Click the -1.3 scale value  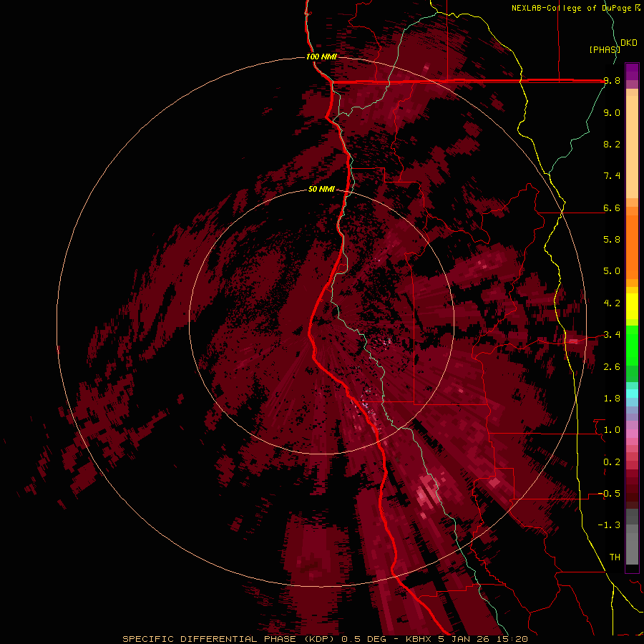tap(609, 525)
